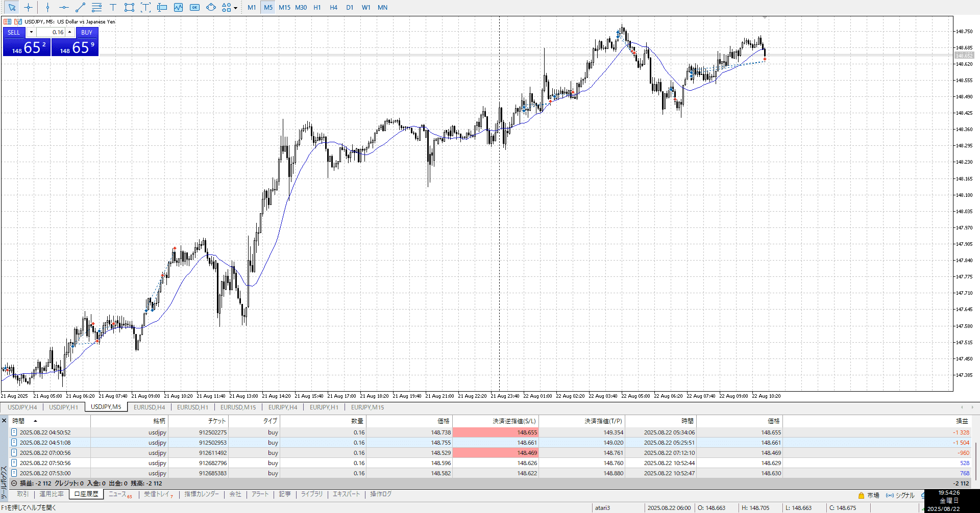Select the horizontal line drawing tool
This screenshot has height=513, width=980.
click(64, 8)
